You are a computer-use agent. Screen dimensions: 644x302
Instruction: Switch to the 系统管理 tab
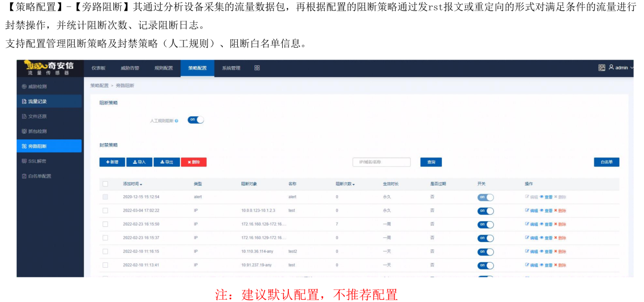(231, 68)
